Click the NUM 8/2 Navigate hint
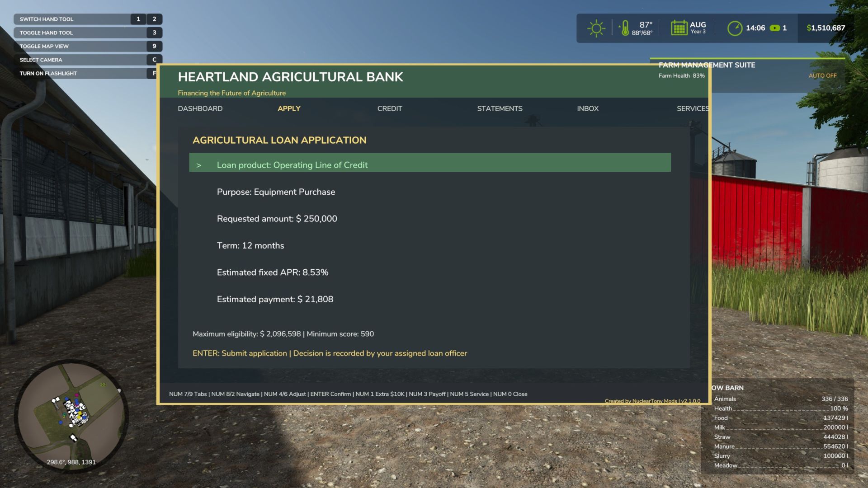 (235, 394)
